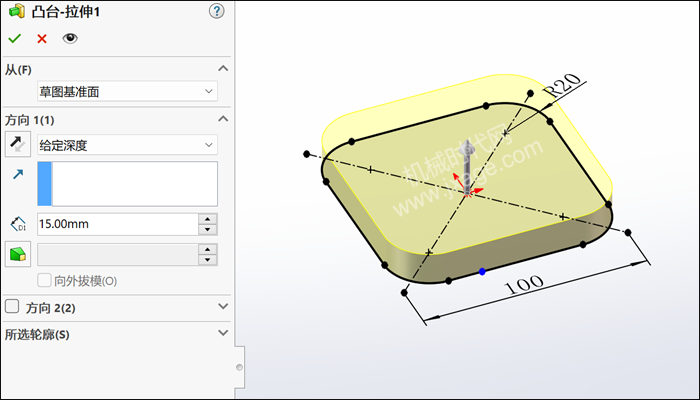The width and height of the screenshot is (700, 400).
Task: Collapse the 从(F) section
Action: pyautogui.click(x=222, y=69)
